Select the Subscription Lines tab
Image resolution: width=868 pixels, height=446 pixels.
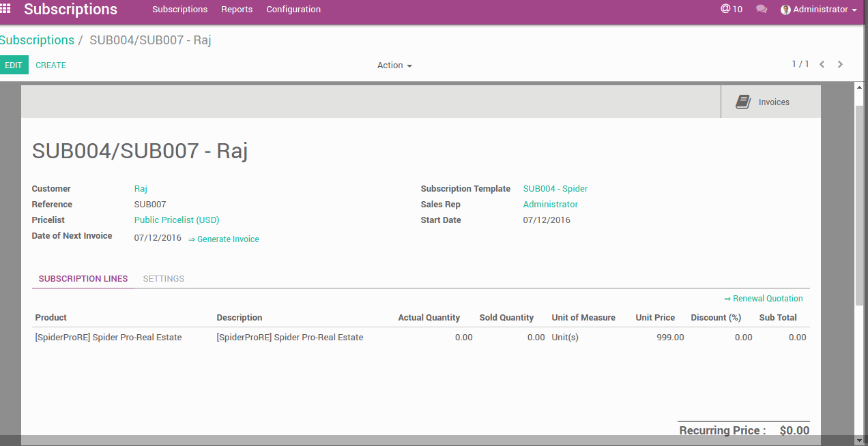pyautogui.click(x=83, y=279)
